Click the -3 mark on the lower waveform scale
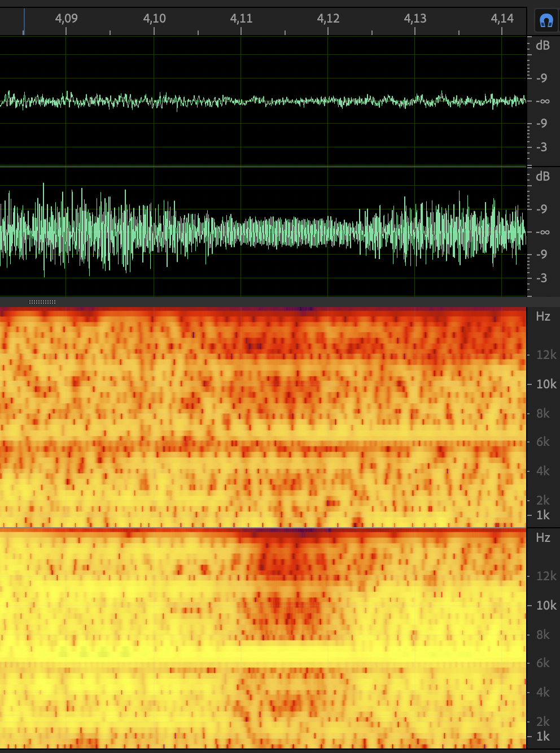Viewport: 560px width, 753px height. [541, 278]
